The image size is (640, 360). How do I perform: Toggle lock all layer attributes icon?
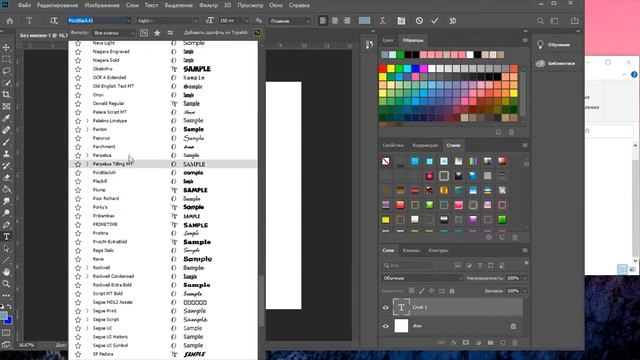click(x=451, y=291)
